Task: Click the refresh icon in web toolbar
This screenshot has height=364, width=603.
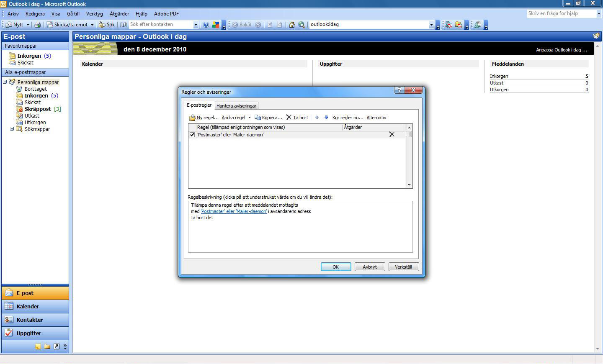Action: [280, 25]
